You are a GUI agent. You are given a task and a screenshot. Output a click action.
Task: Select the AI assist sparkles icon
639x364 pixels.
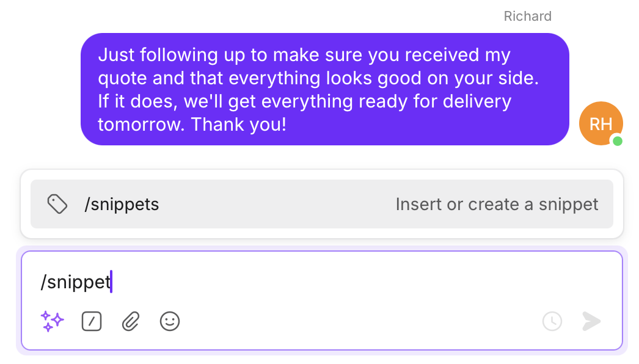[x=53, y=321]
